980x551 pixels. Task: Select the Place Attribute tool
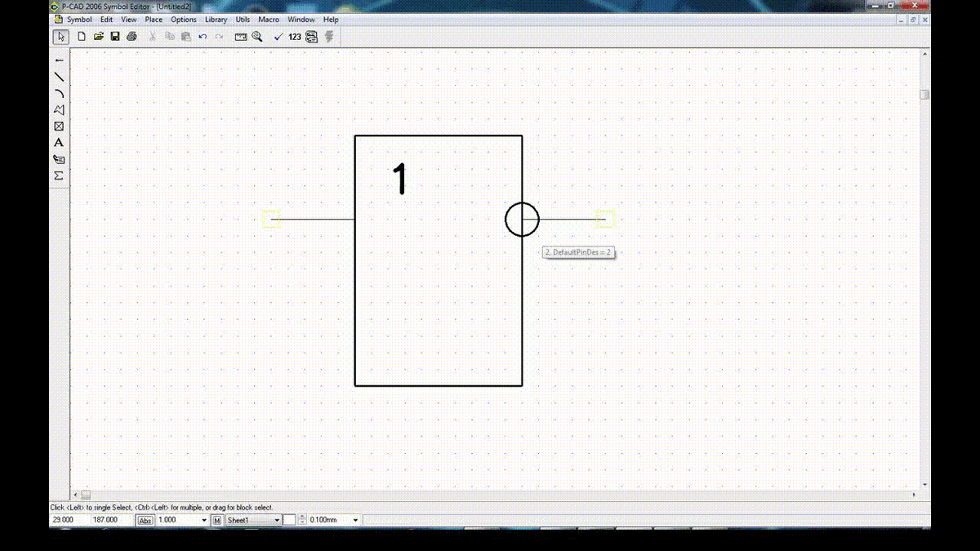(x=59, y=159)
